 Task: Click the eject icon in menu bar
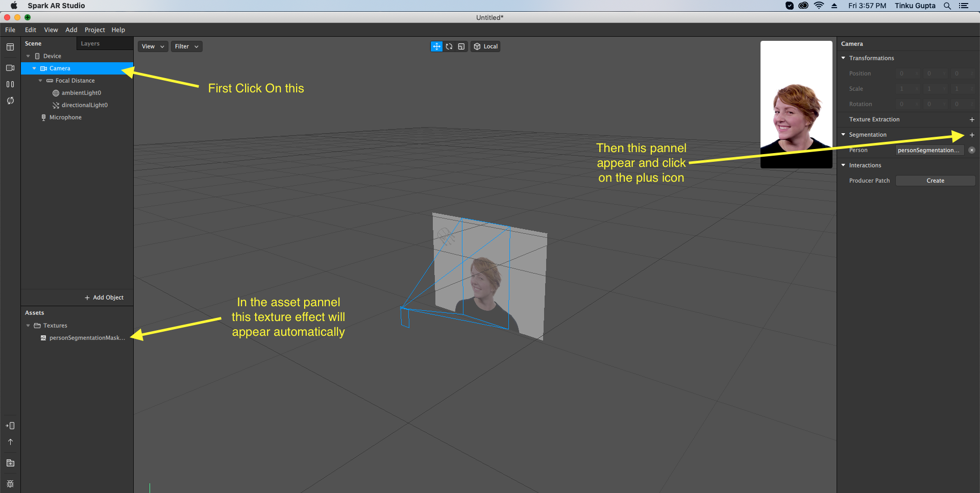[835, 6]
